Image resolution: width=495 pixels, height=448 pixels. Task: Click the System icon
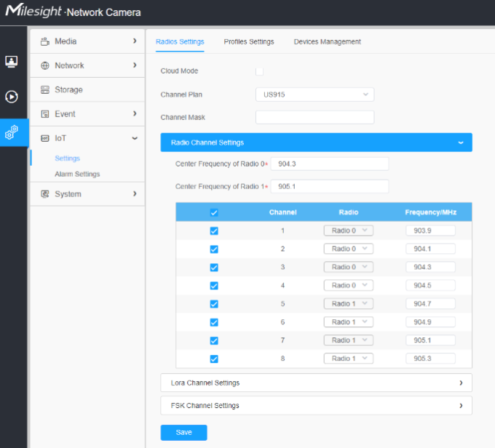[45, 194]
